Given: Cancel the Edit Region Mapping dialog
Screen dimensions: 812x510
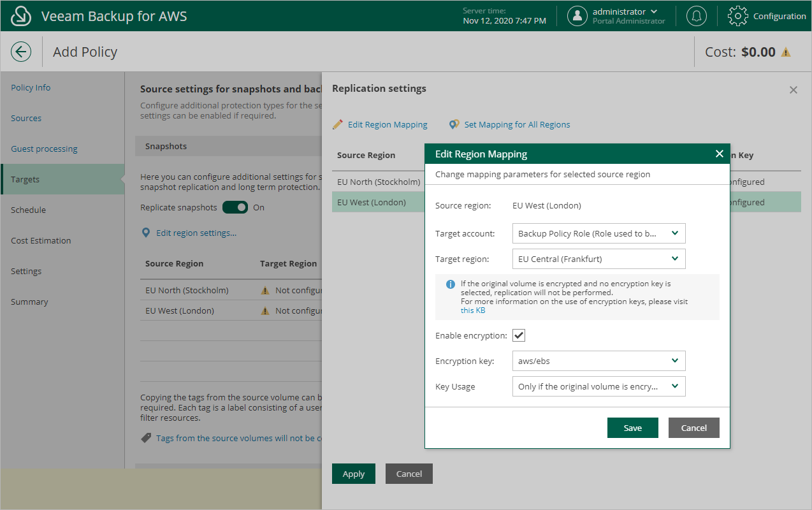Looking at the screenshot, I should 694,428.
